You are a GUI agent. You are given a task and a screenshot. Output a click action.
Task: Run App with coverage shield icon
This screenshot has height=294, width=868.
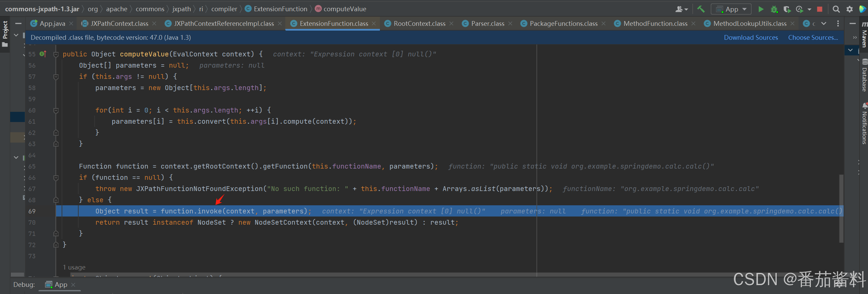click(787, 9)
